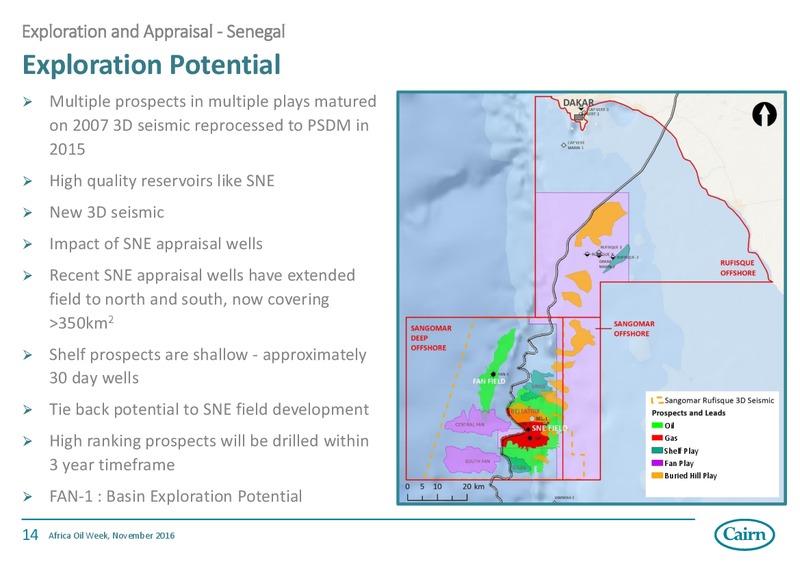Click the dashed 3D Seismic legend symbol
Image resolution: width=800 pixels, height=566 pixels.
[657, 401]
